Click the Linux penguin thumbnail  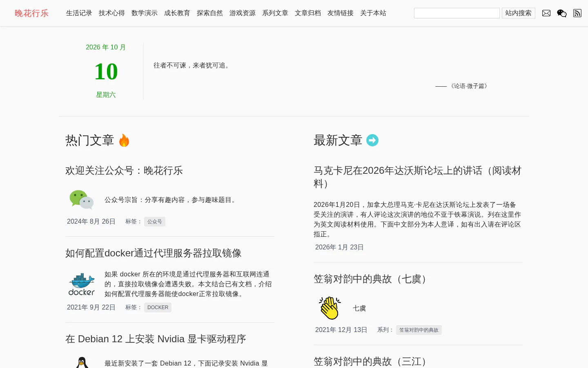(x=82, y=363)
